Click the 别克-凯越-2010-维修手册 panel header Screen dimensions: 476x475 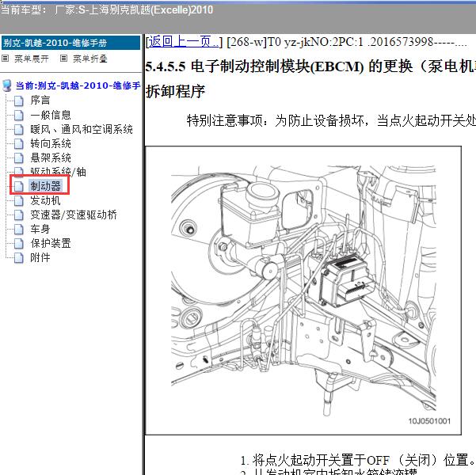tap(70, 43)
